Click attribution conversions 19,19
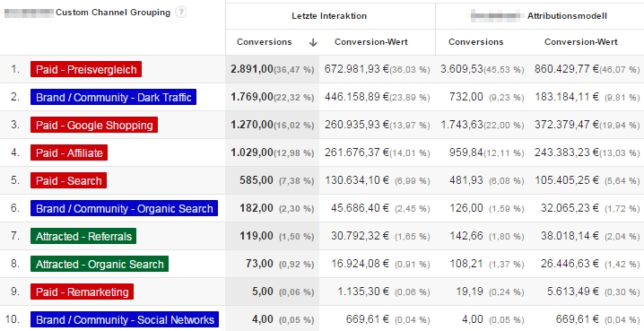The image size is (644, 331). point(469,292)
